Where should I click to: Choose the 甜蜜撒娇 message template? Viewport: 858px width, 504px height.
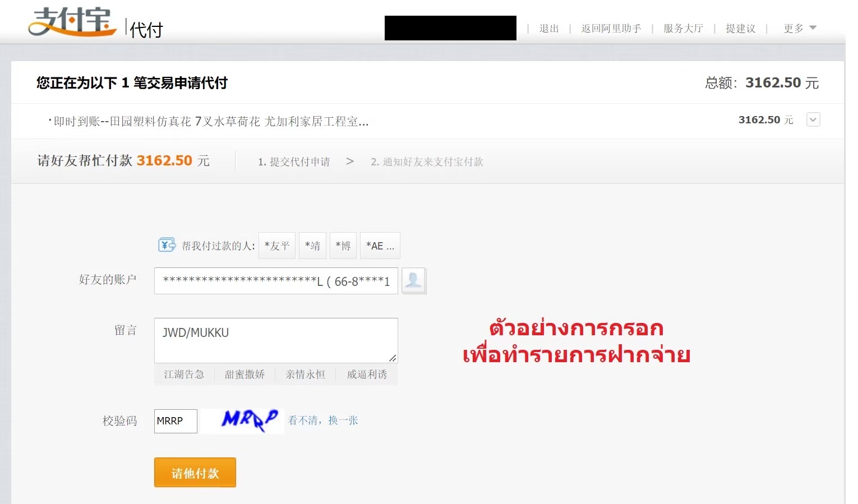(245, 374)
